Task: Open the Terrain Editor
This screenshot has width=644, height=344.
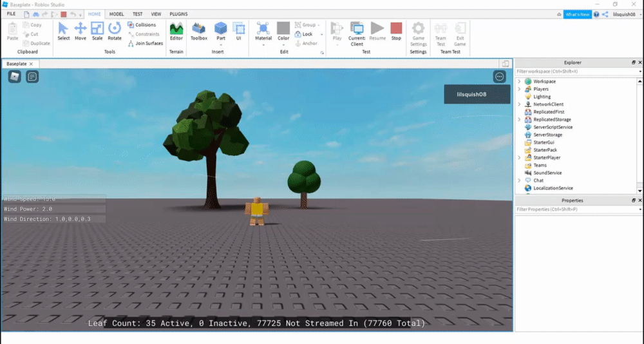Action: point(176,31)
